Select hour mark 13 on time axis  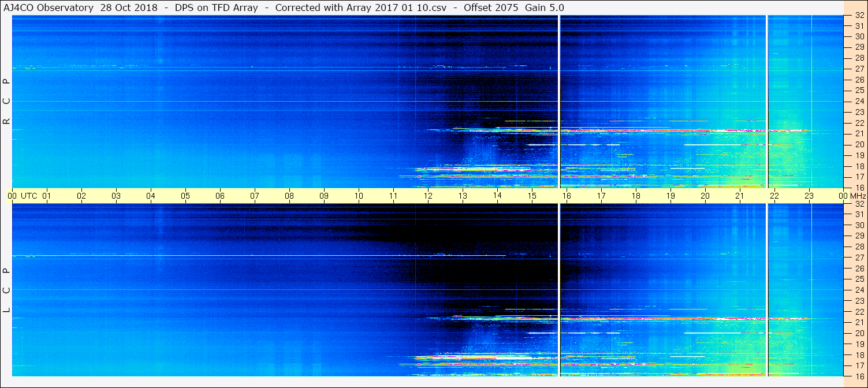[x=463, y=196]
